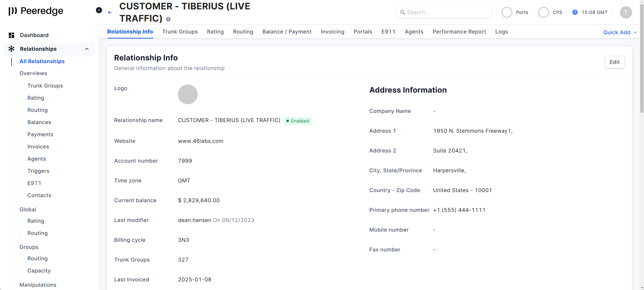Click the Peeredge logo icon
Image resolution: width=644 pixels, height=290 pixels.
[13, 11]
